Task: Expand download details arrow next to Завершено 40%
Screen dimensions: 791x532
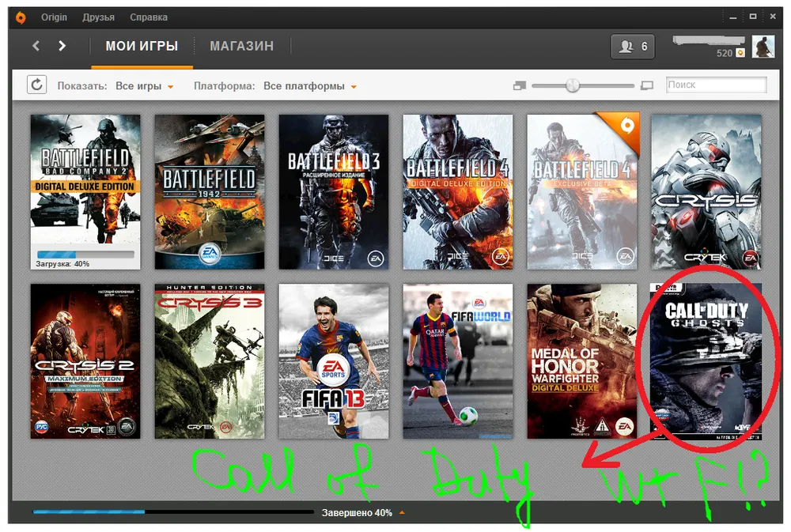Action: pos(402,512)
